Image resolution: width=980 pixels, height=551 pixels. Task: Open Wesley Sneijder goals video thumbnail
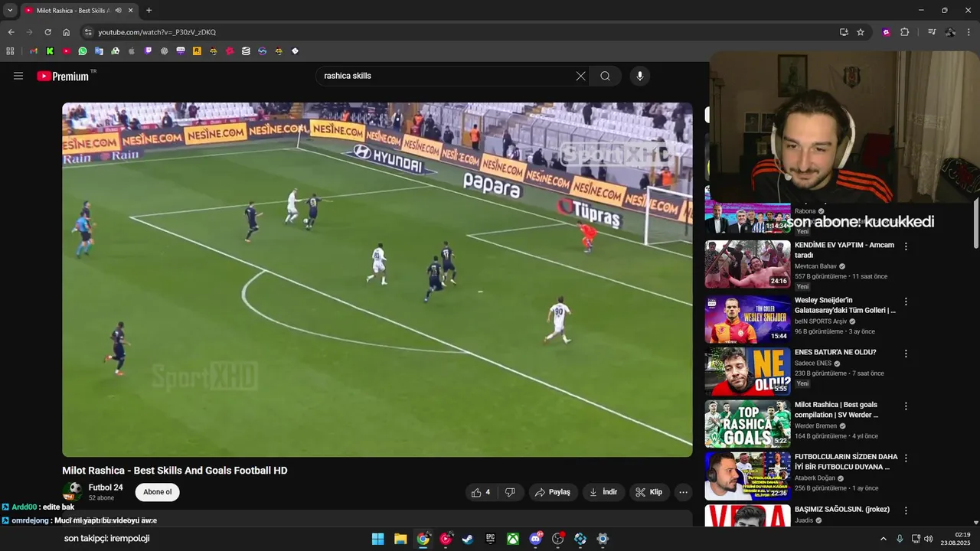pos(747,319)
